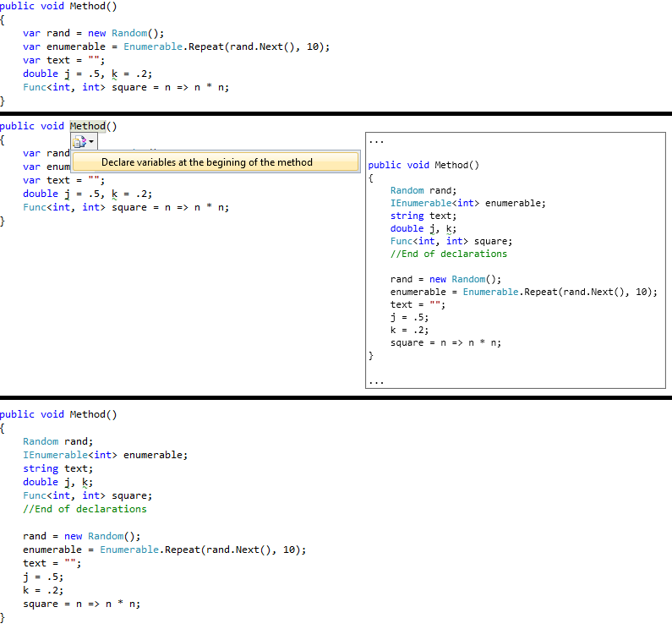672x629 pixels.
Task: Click 'double j, k;' in the preview popup
Action: tap(423, 228)
